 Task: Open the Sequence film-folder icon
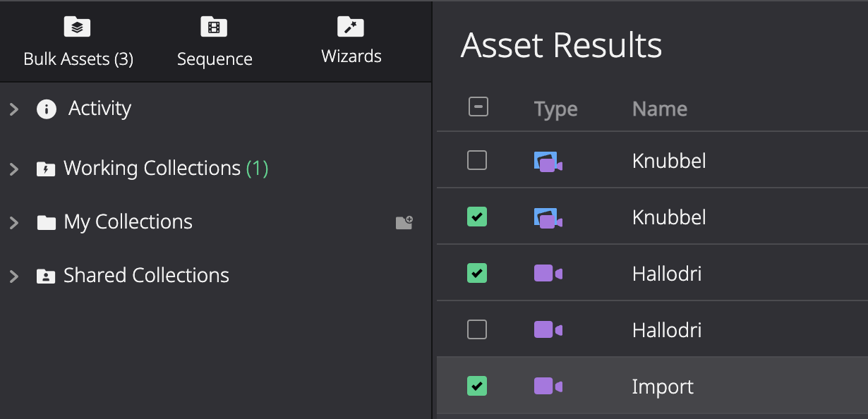pyautogui.click(x=214, y=27)
